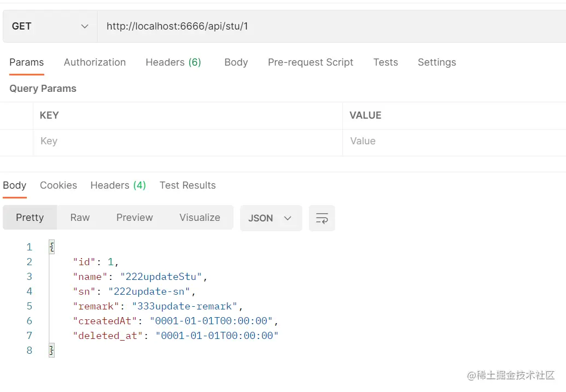Open the GET method dropdown
The image size is (566, 392).
pos(50,26)
